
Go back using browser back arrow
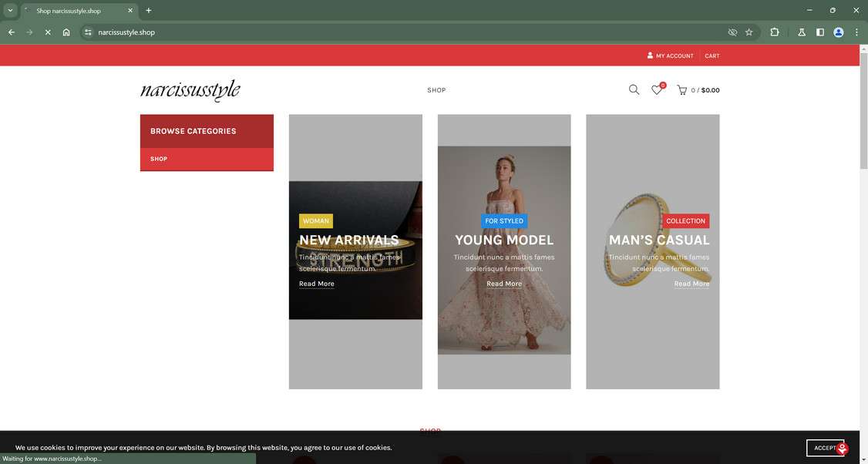11,32
